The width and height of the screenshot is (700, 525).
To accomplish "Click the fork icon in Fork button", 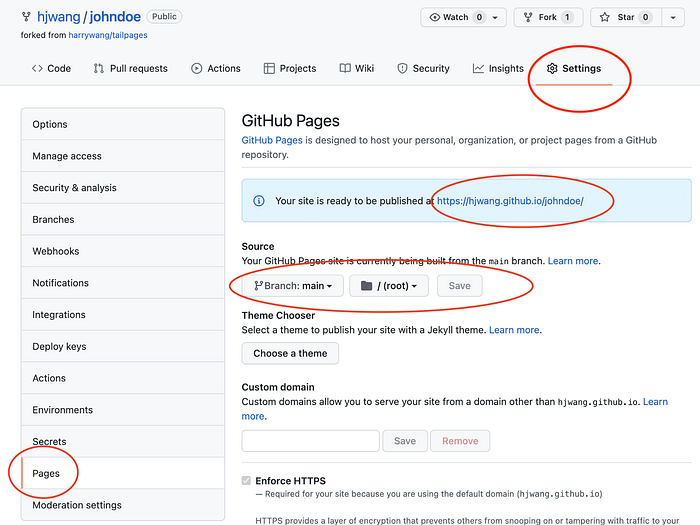I will pyautogui.click(x=528, y=17).
